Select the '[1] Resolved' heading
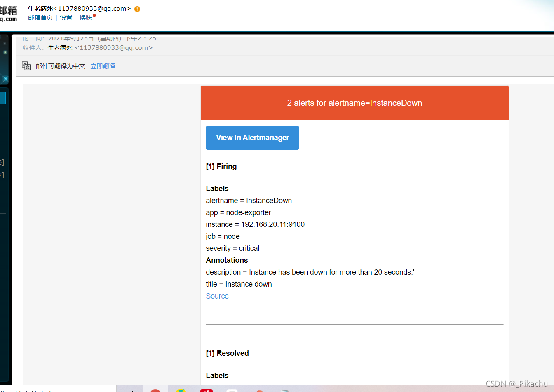The height and width of the screenshot is (392, 554). [x=227, y=353]
